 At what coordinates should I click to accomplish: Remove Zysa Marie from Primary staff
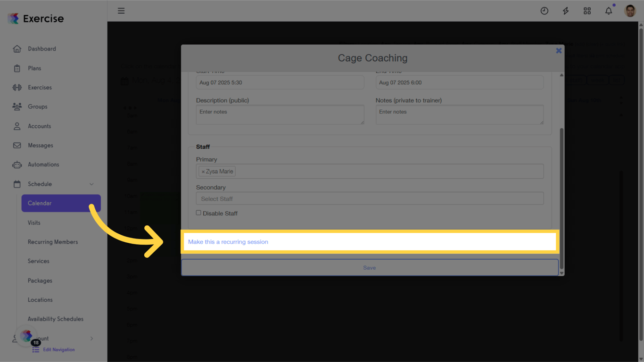[204, 171]
